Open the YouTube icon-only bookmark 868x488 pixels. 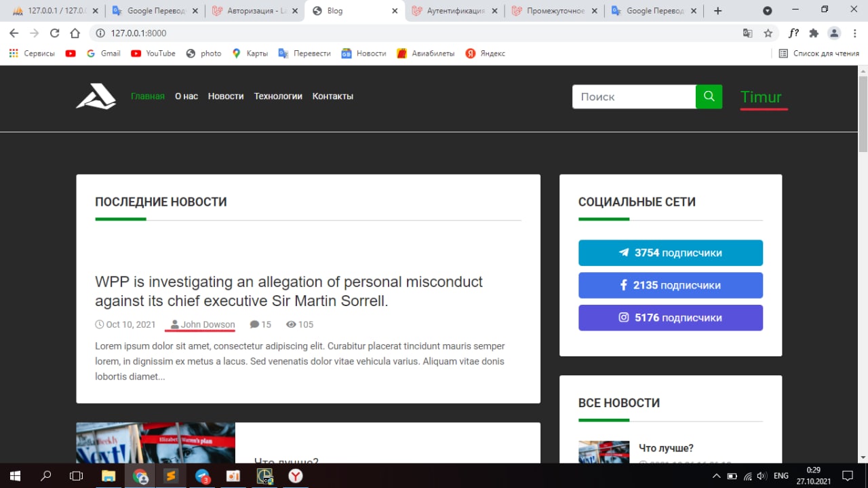(71, 53)
